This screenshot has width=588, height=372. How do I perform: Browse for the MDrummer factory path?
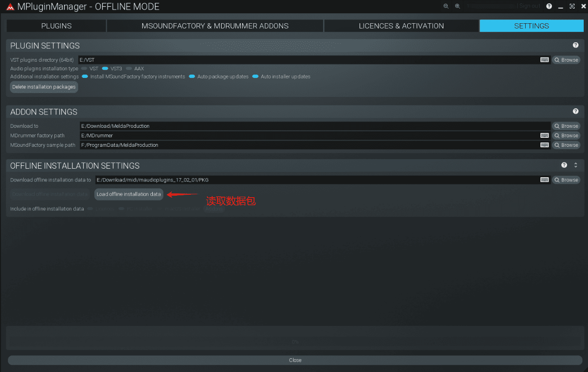[x=566, y=135]
